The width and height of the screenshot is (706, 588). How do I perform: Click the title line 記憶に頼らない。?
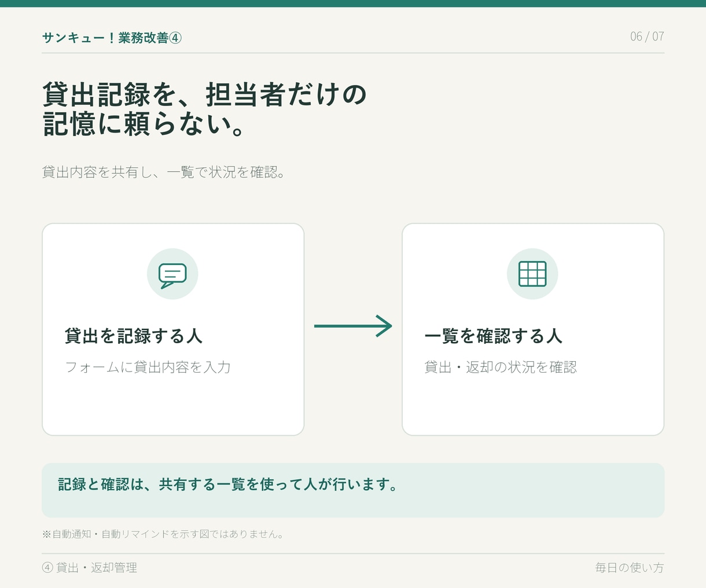[144, 123]
